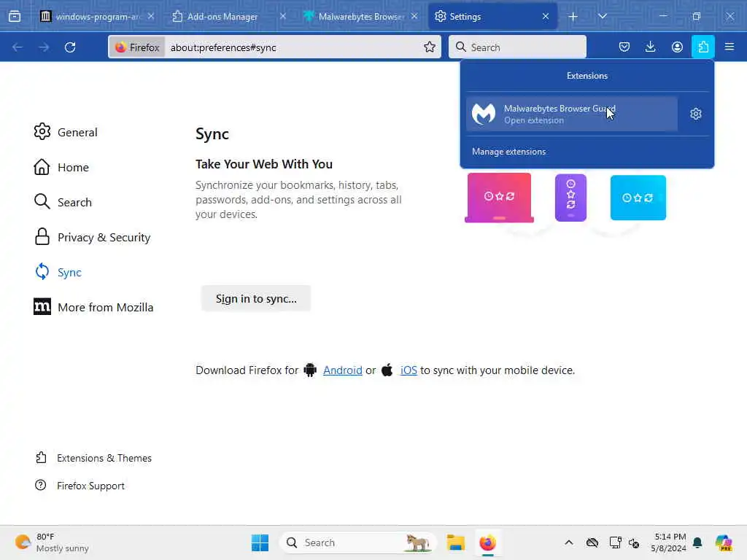Click the "Take Your Web With You" heading
Viewport: 747px width, 560px height.
[x=264, y=164]
